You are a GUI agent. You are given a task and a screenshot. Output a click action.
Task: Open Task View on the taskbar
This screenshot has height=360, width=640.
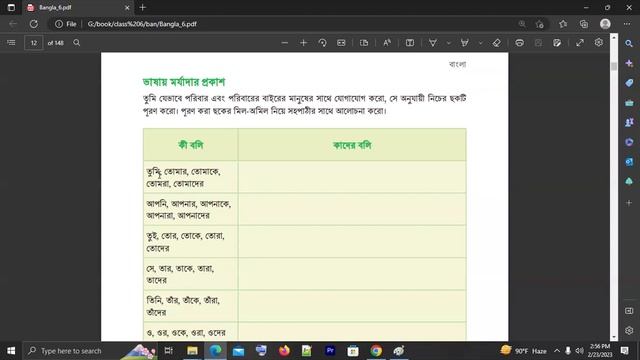[168, 351]
